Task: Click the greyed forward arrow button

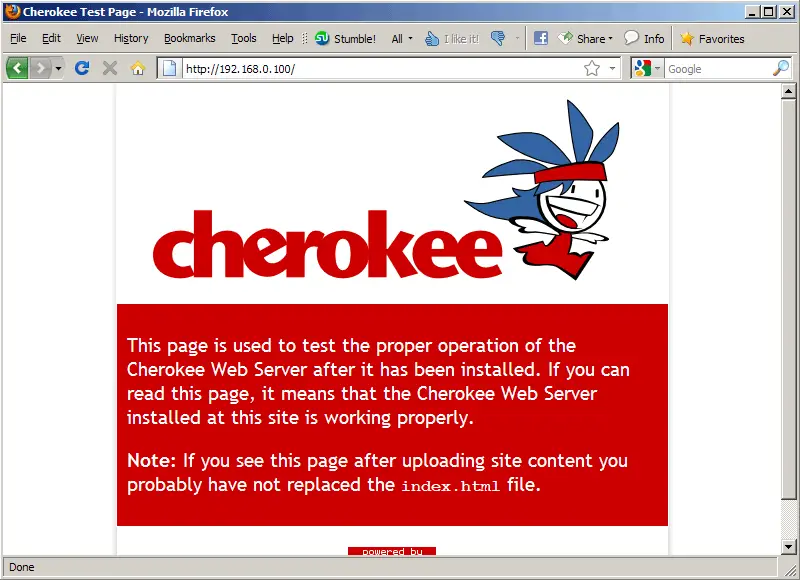Action: [x=40, y=68]
